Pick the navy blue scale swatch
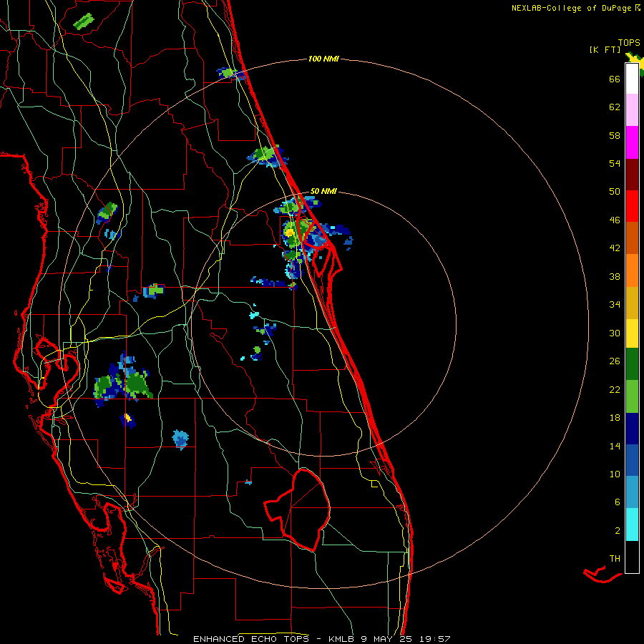This screenshot has width=644, height=644. click(632, 429)
